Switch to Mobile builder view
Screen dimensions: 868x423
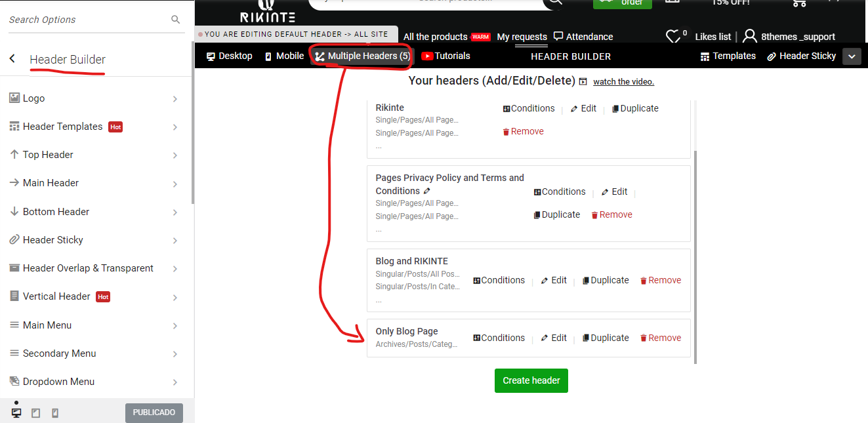[x=284, y=56]
